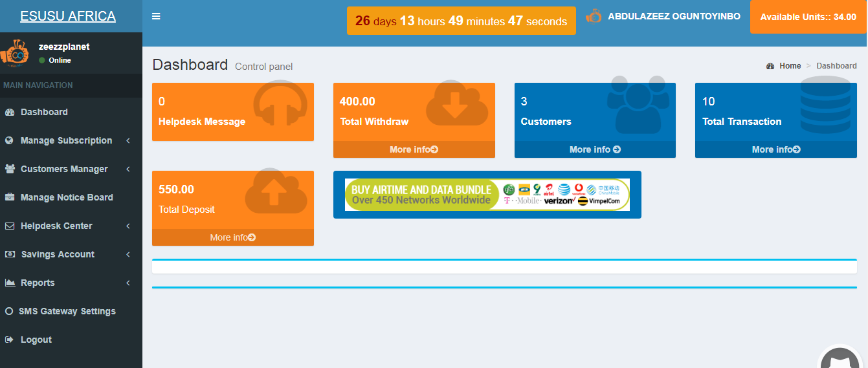Click the Savings Account money icon

tap(10, 254)
